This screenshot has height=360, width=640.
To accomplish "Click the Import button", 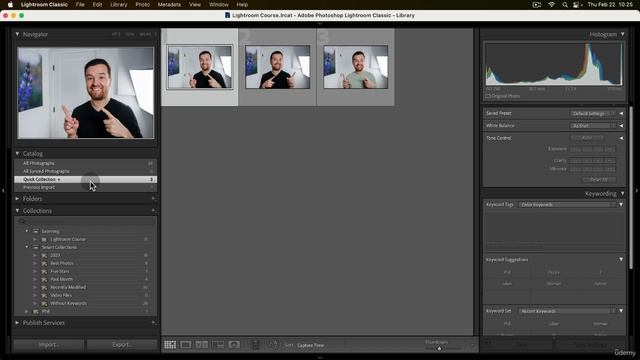I will [x=49, y=344].
